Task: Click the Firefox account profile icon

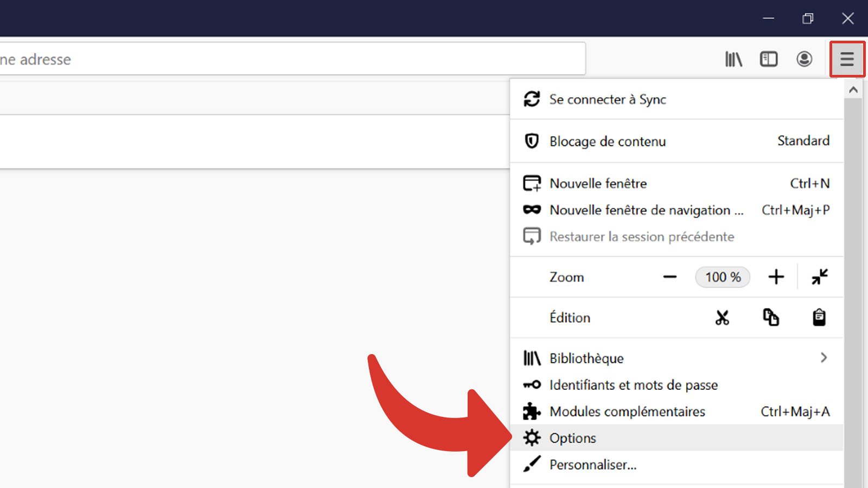Action: click(x=805, y=59)
